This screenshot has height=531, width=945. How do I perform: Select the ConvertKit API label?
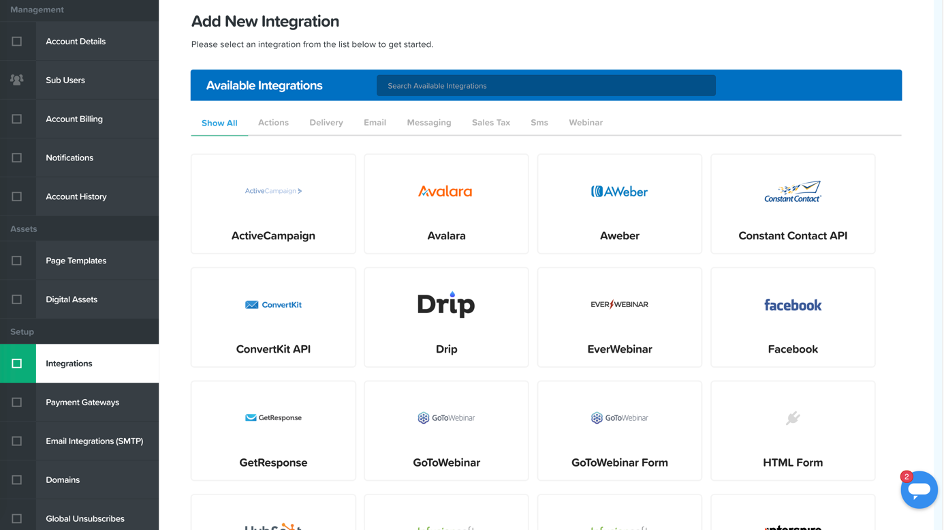pyautogui.click(x=273, y=349)
